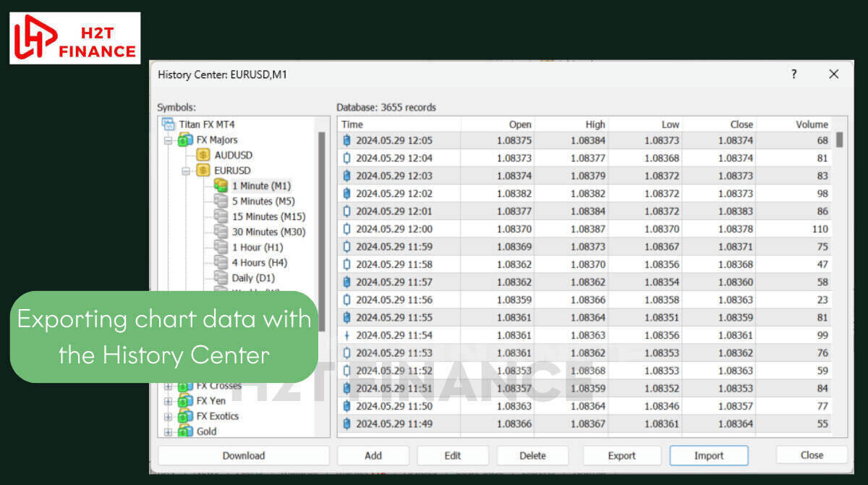
Task: Click the FX Majors folder icon
Action: point(185,140)
